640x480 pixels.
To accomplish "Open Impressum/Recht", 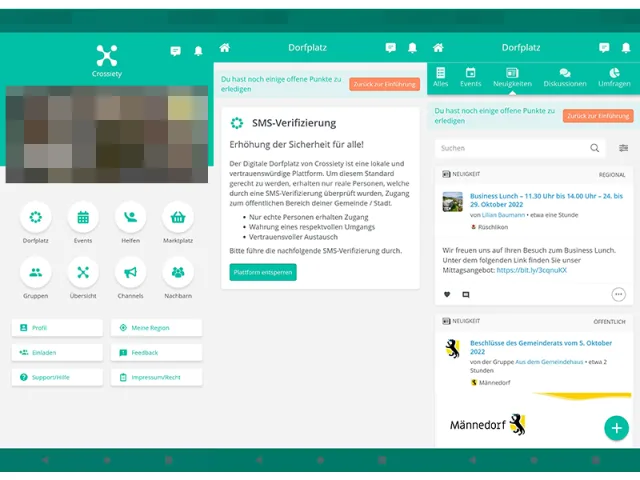I will click(x=156, y=378).
